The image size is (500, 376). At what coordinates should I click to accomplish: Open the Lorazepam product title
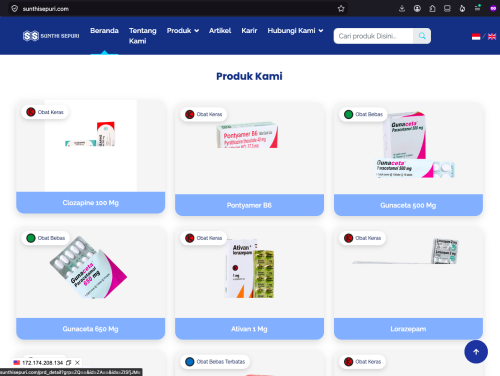coord(408,329)
